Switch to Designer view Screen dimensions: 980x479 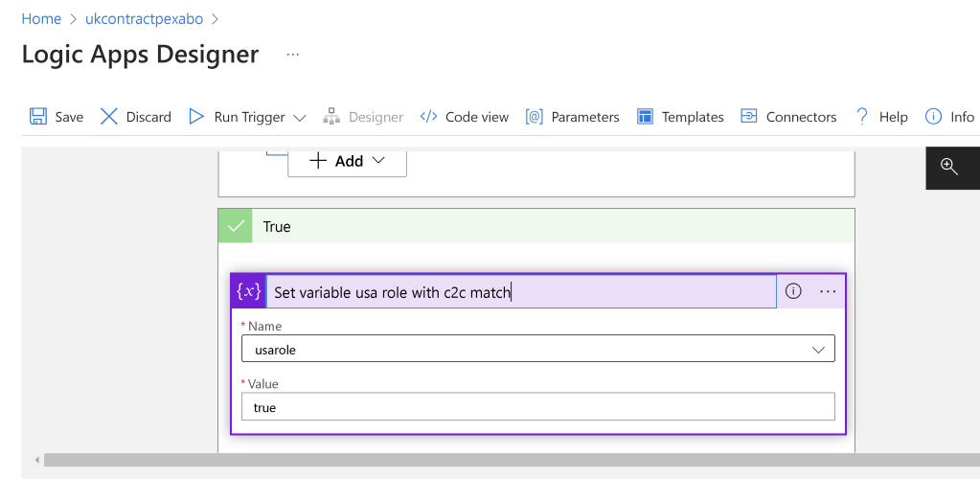click(363, 117)
